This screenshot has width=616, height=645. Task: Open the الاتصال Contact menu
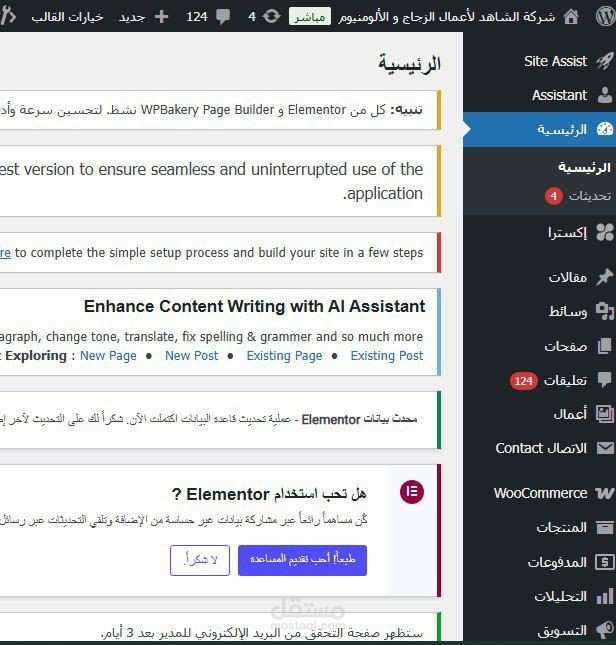[540, 448]
